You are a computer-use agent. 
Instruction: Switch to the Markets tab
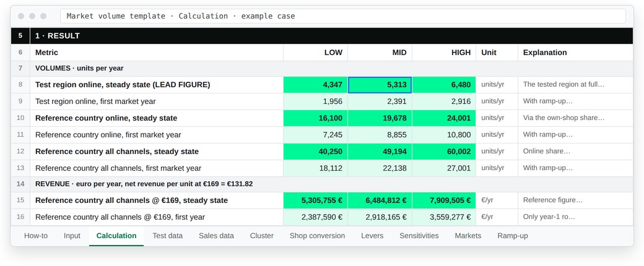pos(468,236)
